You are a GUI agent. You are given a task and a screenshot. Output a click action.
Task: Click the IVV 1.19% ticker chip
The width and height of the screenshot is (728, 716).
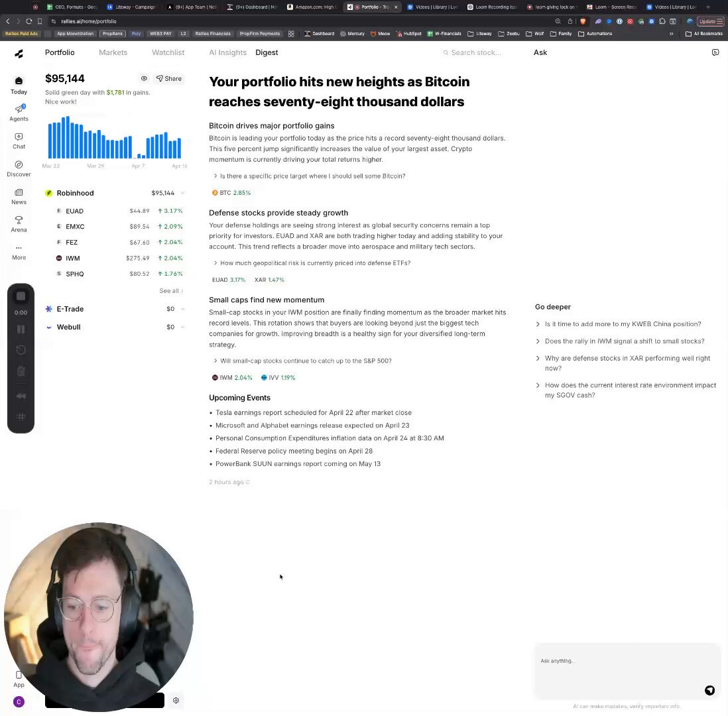point(278,377)
